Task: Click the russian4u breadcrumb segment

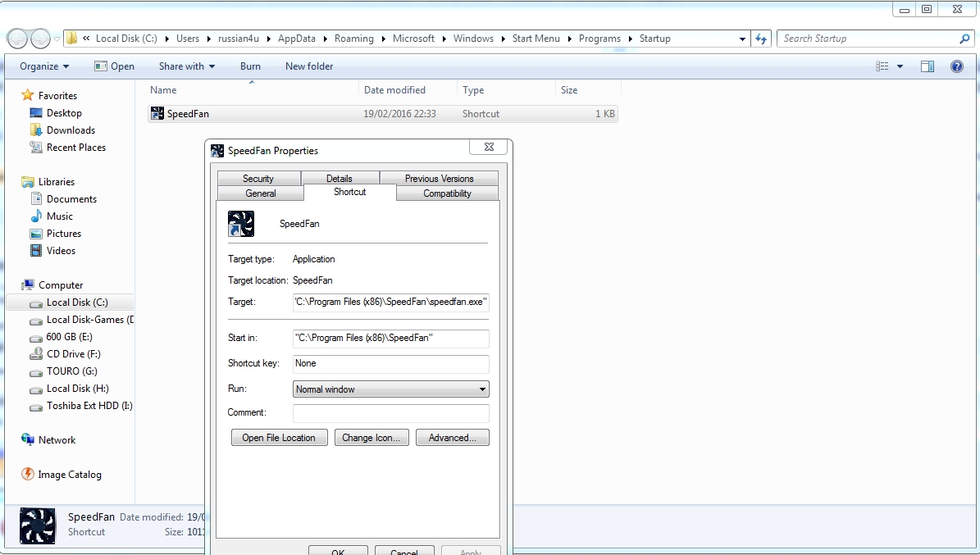Action: [x=238, y=39]
